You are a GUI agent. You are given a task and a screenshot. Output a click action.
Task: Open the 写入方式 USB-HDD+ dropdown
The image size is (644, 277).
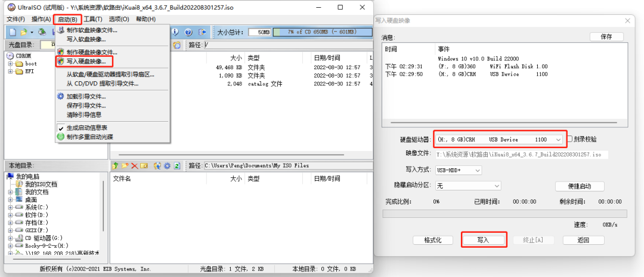(x=459, y=170)
